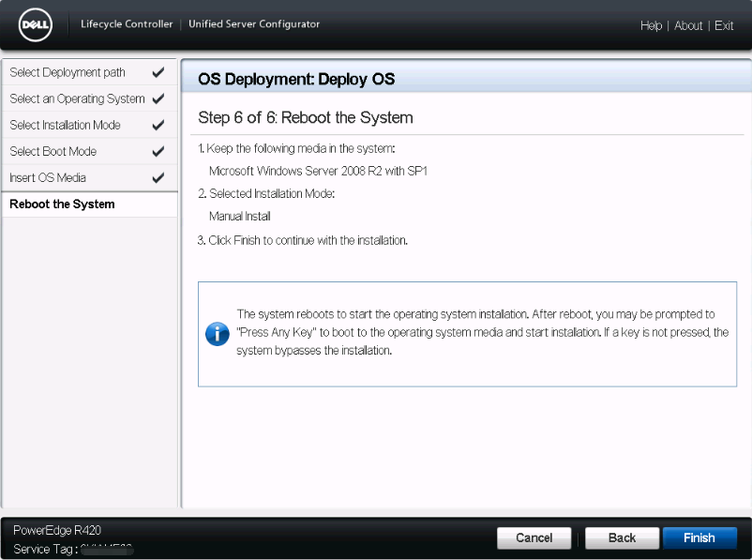Choose the Insert OS Media step
Image resolution: width=752 pixels, height=560 pixels.
48,177
